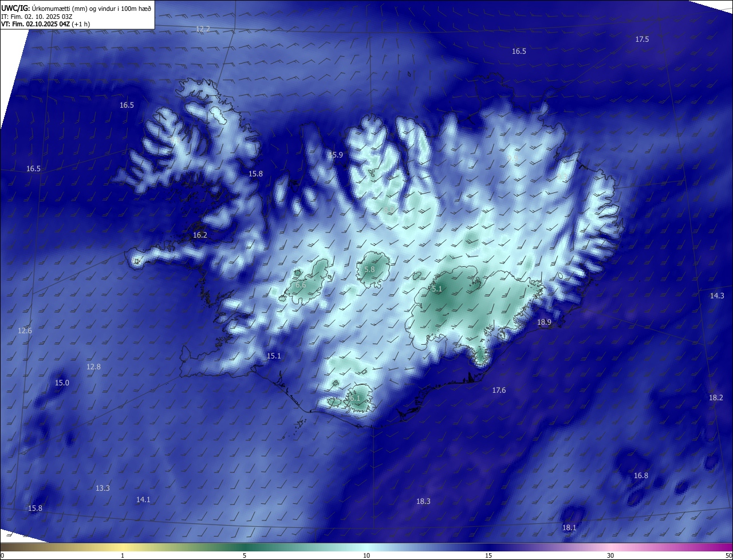Click the 14.3 value label
Screen dimensions: 733x560
coord(717,295)
